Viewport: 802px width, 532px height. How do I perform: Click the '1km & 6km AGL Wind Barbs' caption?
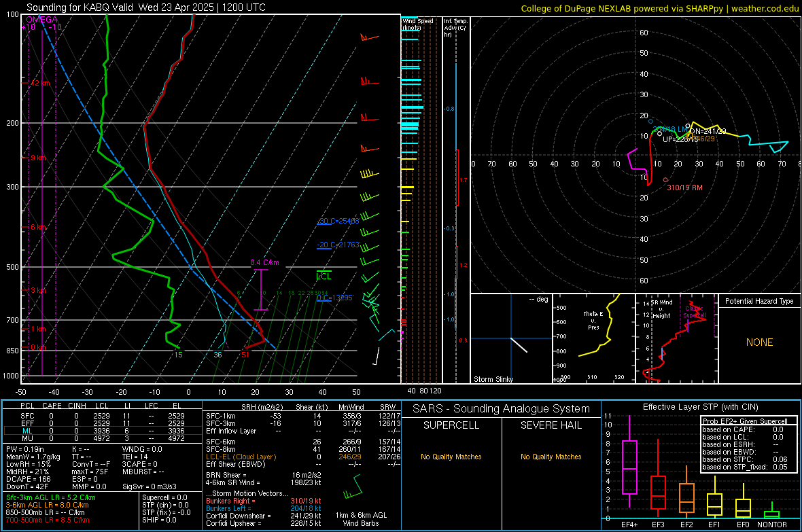[361, 519]
